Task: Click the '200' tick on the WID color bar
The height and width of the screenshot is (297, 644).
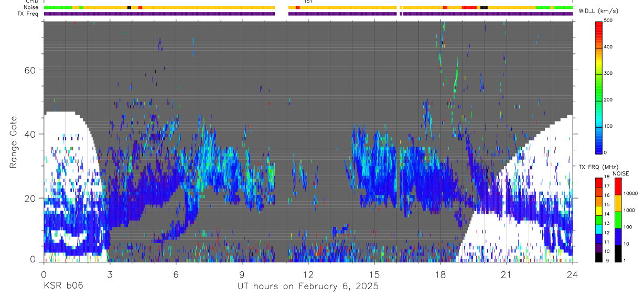Action: coord(608,100)
